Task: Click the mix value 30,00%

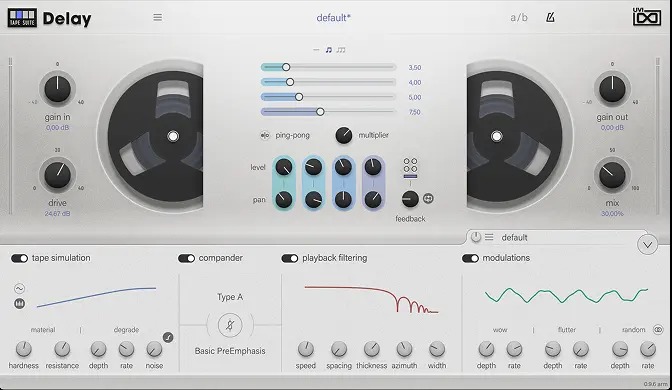Action: pos(612,213)
